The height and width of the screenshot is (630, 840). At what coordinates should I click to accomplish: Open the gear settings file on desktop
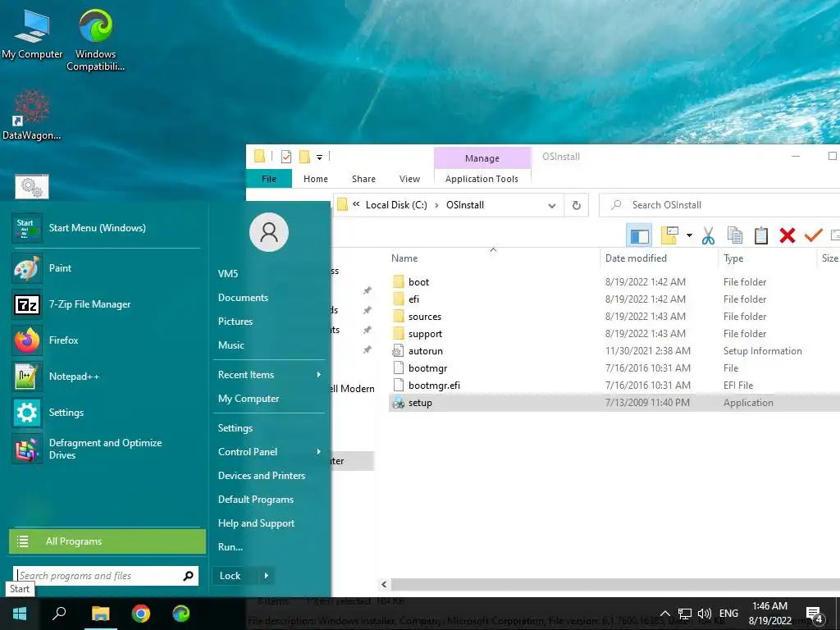(x=32, y=186)
